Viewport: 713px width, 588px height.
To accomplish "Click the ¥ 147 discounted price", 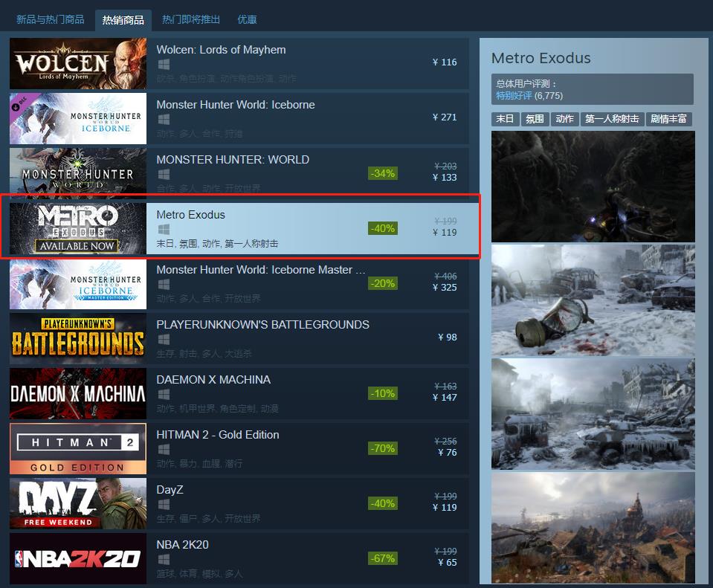I will [x=445, y=398].
